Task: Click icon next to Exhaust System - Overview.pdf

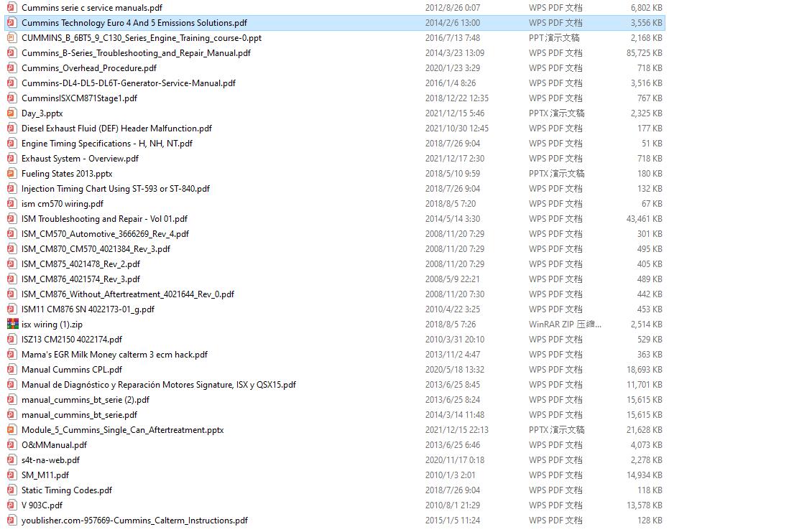Action: 11,159
